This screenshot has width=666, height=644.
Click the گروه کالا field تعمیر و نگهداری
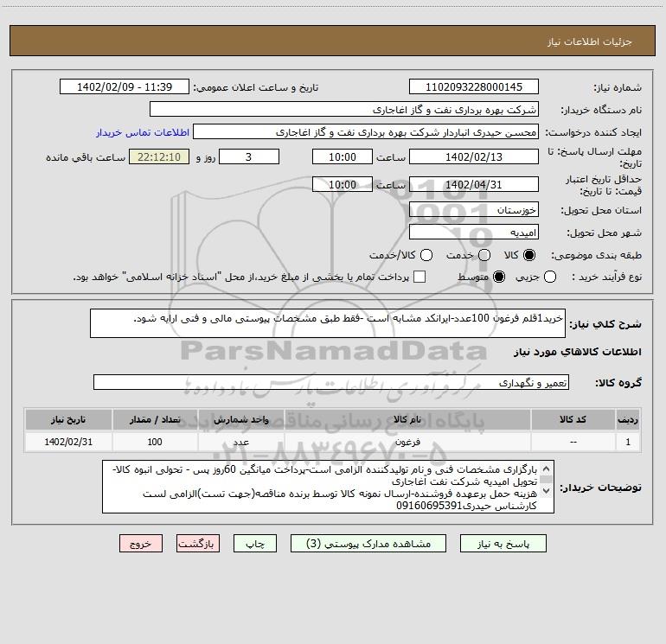point(331,382)
